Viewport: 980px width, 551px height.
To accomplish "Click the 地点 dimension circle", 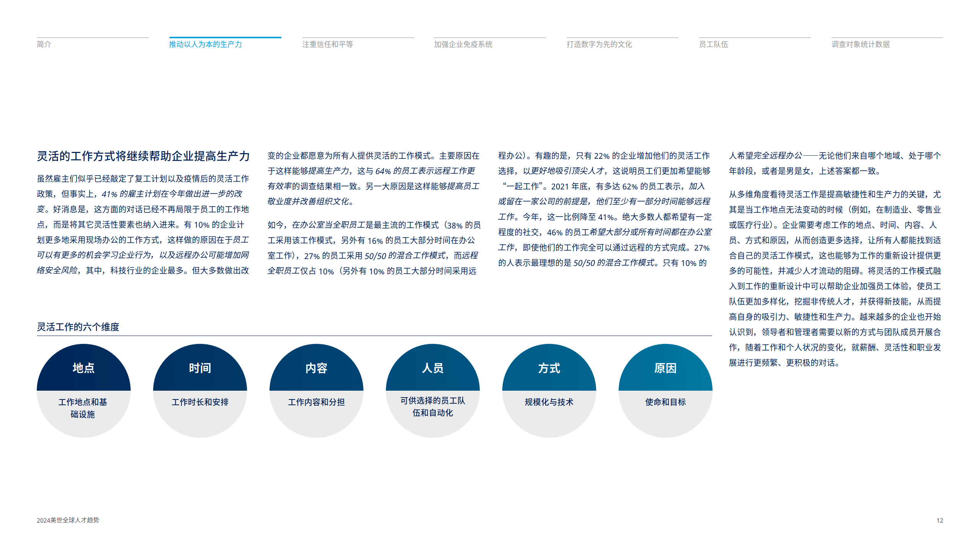I will point(83,391).
